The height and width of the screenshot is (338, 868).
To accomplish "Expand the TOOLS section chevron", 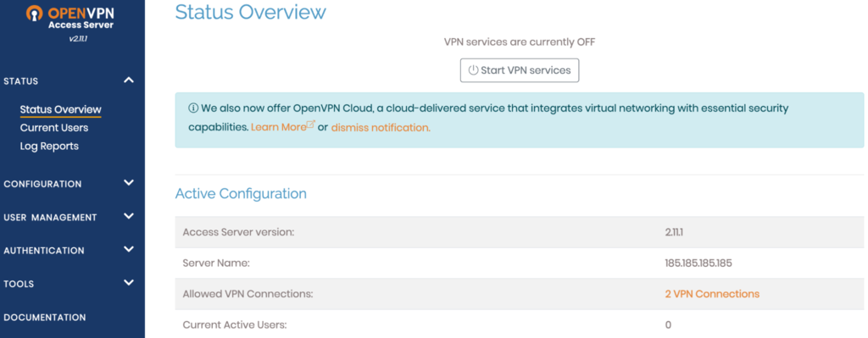I will click(x=129, y=283).
